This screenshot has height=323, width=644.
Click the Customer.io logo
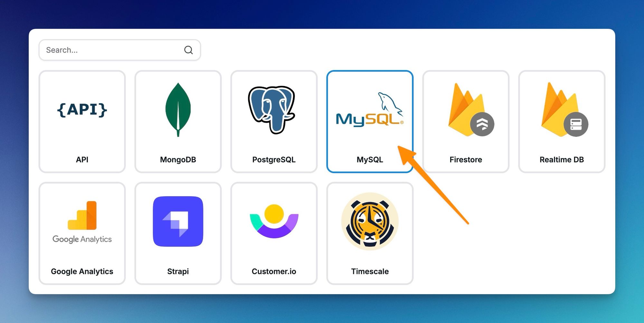point(274,221)
